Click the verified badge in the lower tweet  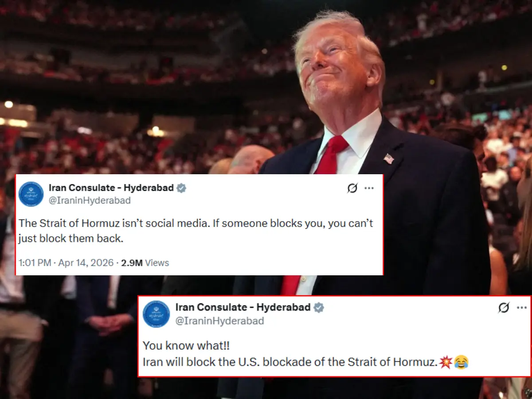tap(319, 308)
